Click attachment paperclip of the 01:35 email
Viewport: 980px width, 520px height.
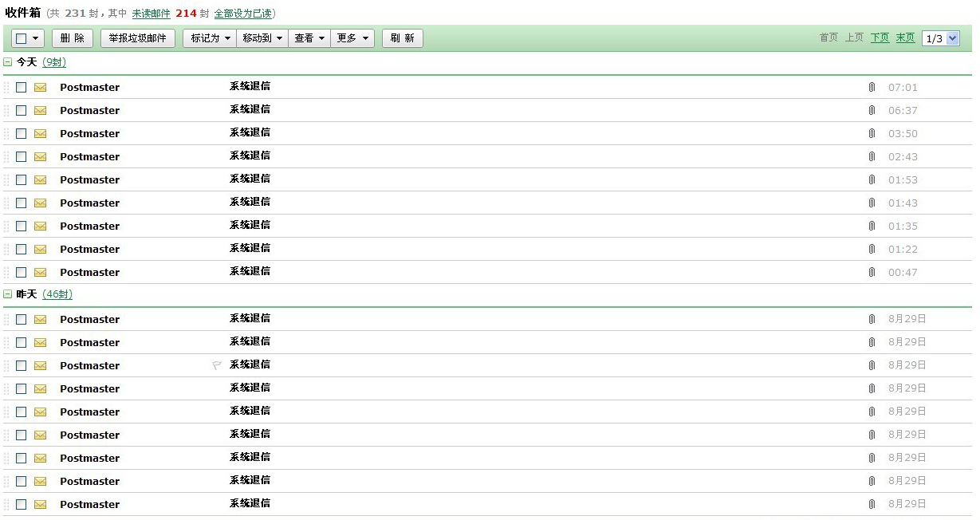[x=872, y=227]
